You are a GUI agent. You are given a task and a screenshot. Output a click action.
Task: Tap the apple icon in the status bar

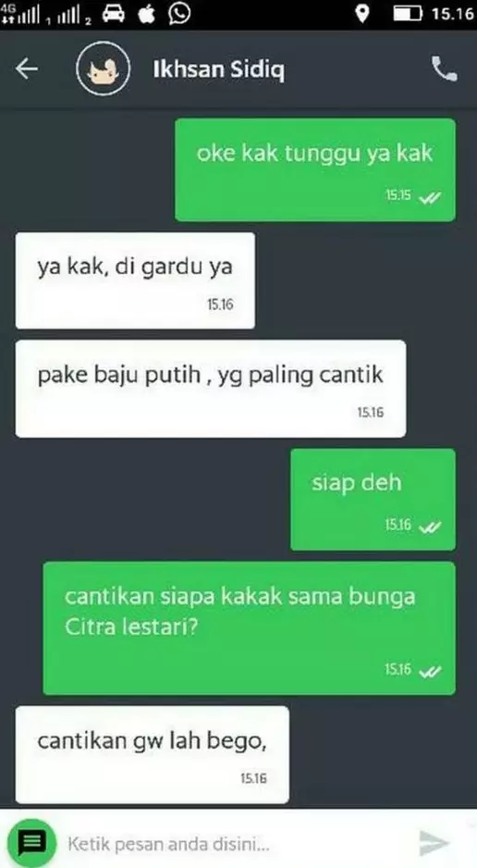(x=146, y=15)
